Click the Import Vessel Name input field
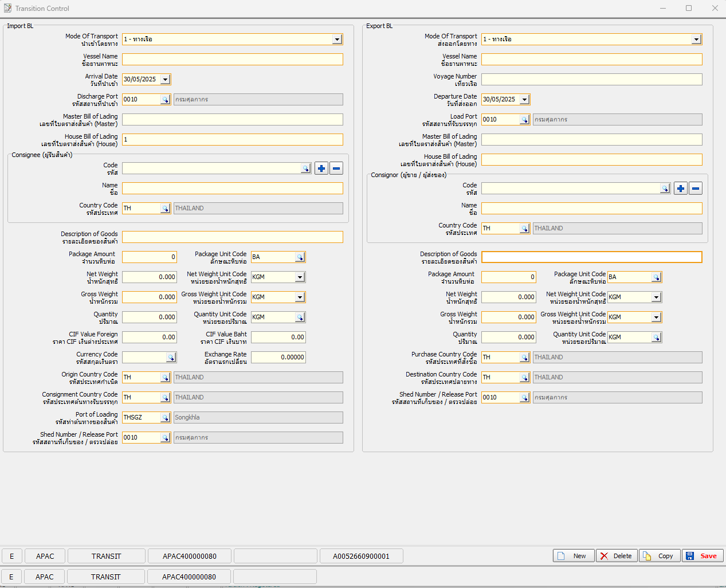This screenshot has height=588, width=726. 232,60
